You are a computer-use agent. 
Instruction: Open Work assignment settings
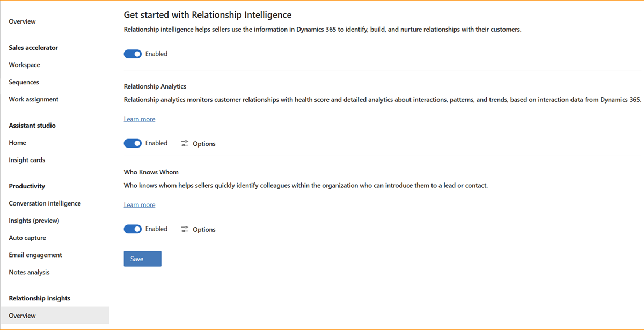(33, 99)
